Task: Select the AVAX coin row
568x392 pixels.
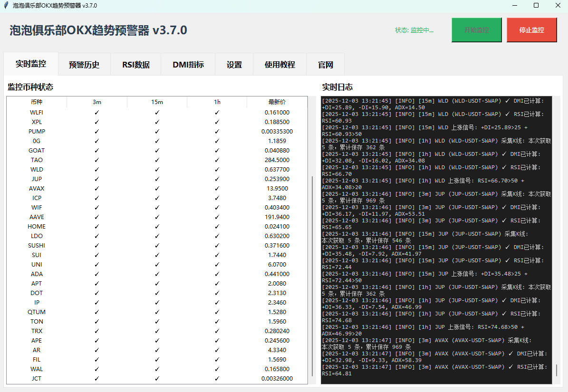Action: coord(37,189)
